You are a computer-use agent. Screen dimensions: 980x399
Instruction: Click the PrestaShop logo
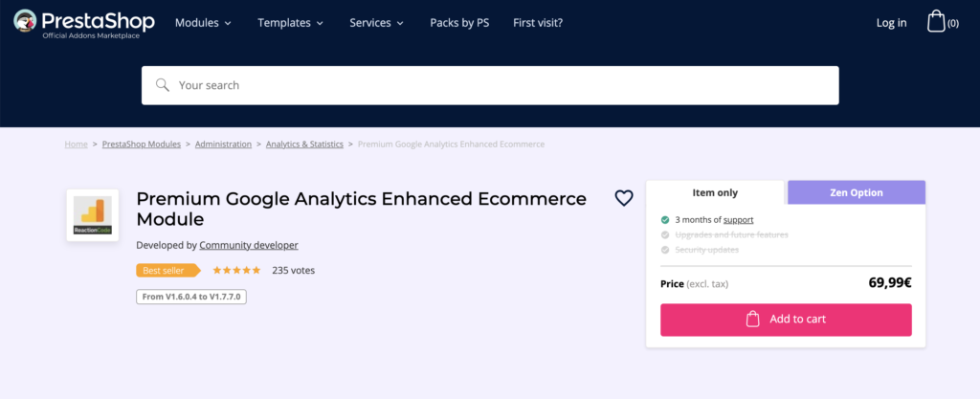point(84,24)
